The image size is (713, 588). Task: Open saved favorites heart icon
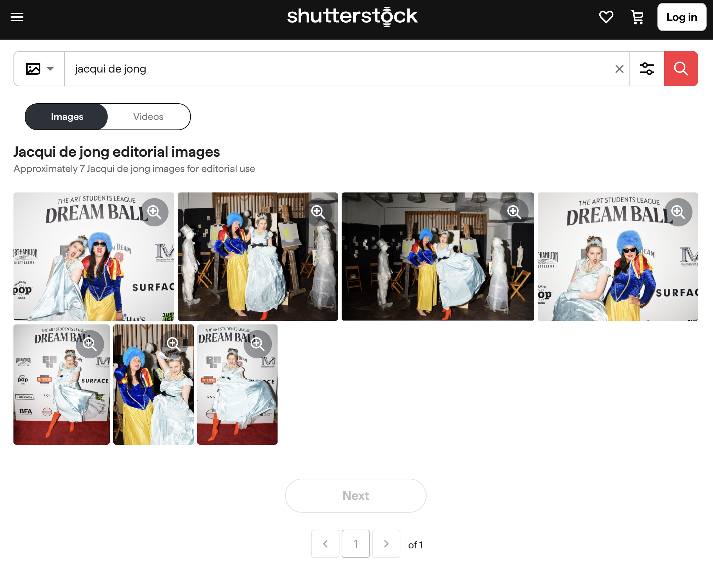pyautogui.click(x=606, y=17)
